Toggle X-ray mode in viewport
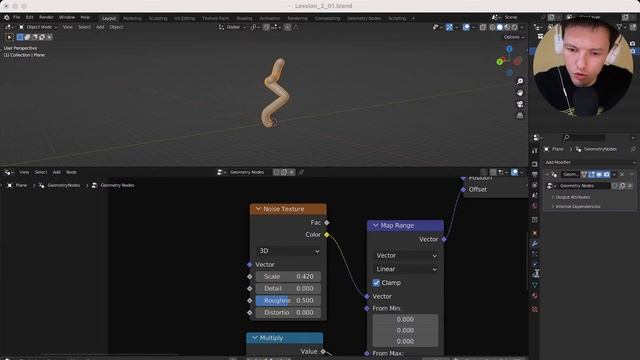The height and width of the screenshot is (360, 640). 483,27
